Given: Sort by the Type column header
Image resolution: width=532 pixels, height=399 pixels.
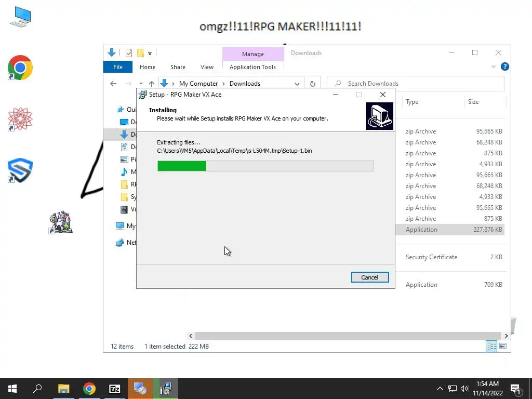Looking at the screenshot, I should click(x=412, y=102).
